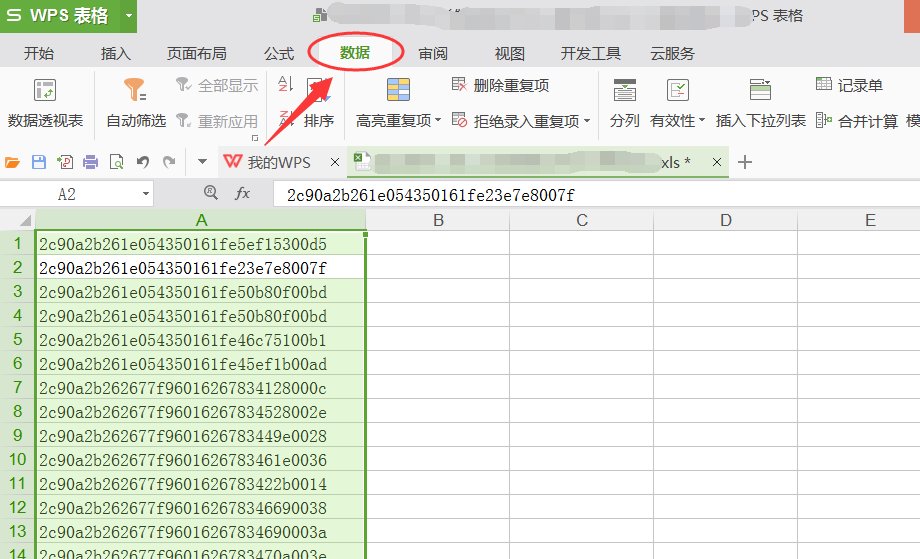Click cell 2c90a2b262677f9601626783461e0036

(x=201, y=460)
